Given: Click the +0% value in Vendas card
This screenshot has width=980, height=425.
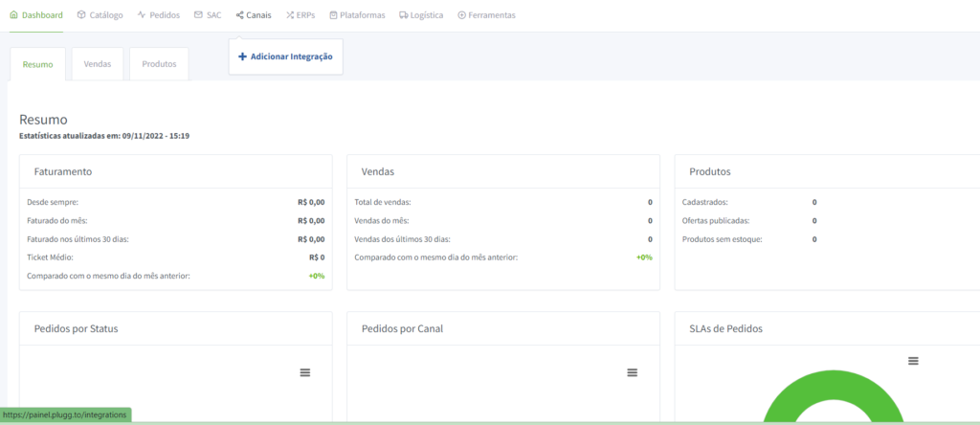Looking at the screenshot, I should pyautogui.click(x=644, y=257).
